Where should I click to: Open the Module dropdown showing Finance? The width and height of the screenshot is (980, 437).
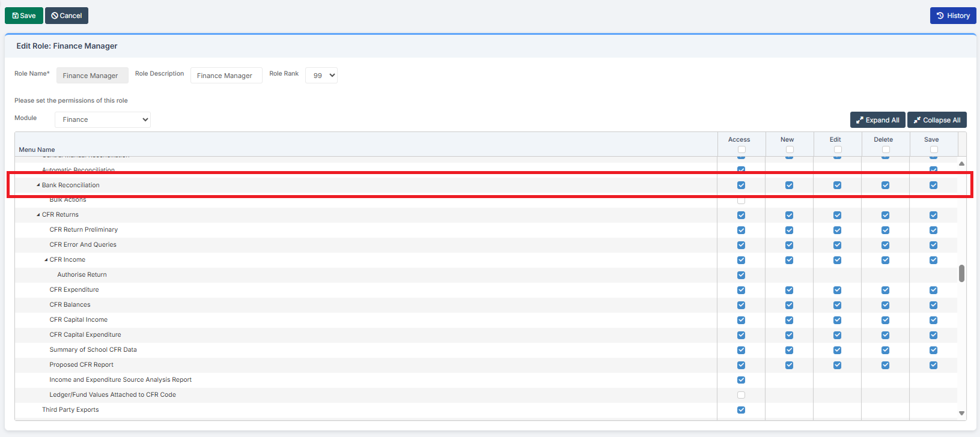click(x=103, y=119)
